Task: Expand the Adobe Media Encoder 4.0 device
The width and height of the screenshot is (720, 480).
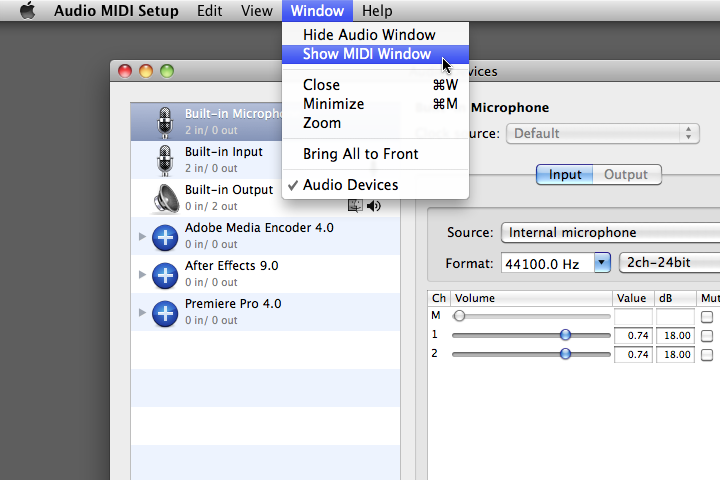Action: pyautogui.click(x=141, y=237)
